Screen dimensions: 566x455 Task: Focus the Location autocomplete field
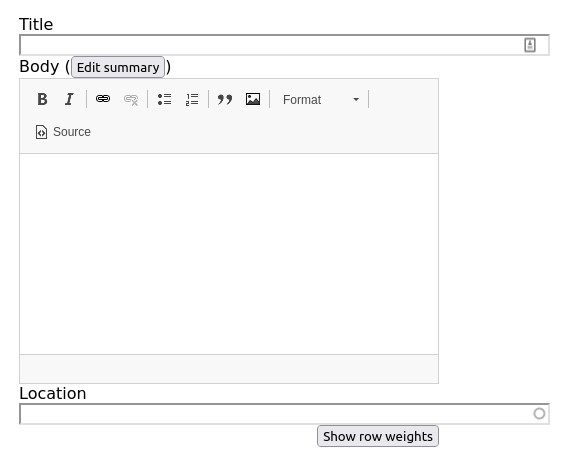(284, 414)
